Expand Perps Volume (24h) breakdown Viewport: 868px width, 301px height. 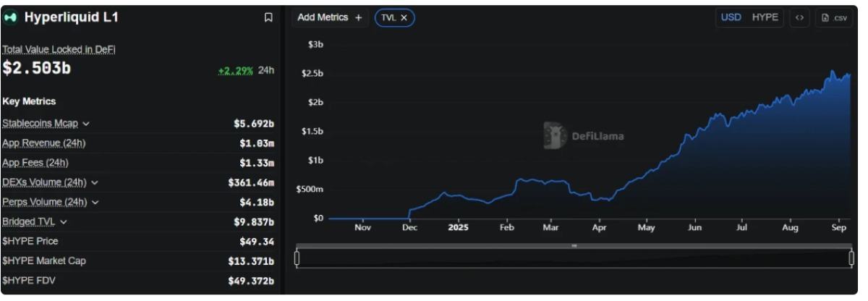click(95, 202)
